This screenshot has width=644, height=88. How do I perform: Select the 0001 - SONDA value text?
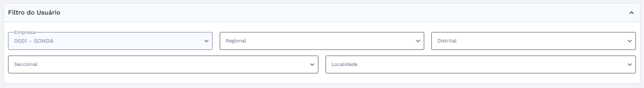34,41
